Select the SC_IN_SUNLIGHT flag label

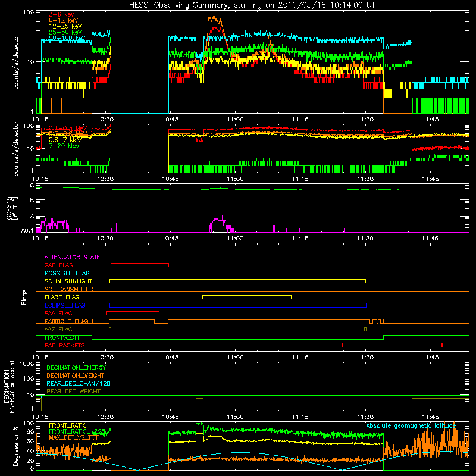(x=68, y=281)
